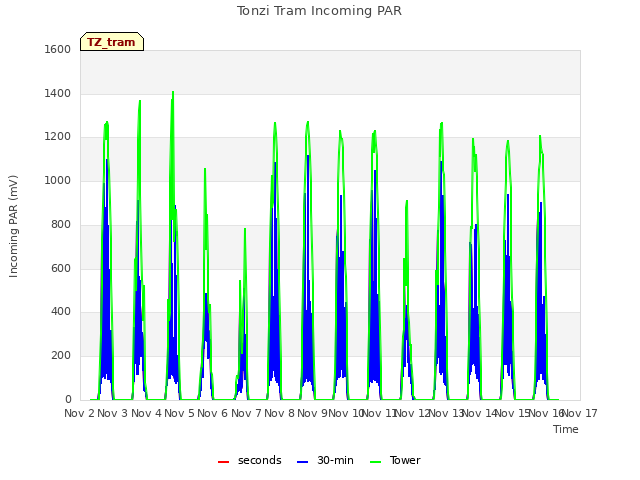Viewport: 640px width, 480px height.
Task: Click the 'Nov 3' x-axis tick label
Action: pyautogui.click(x=113, y=413)
